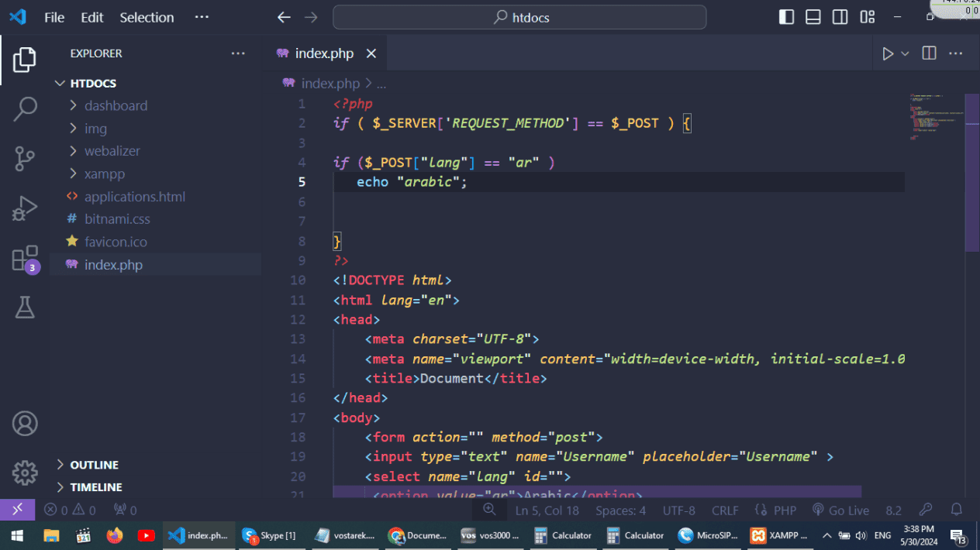The height and width of the screenshot is (550, 980).
Task: Change encoding via UTF-8
Action: pyautogui.click(x=678, y=510)
